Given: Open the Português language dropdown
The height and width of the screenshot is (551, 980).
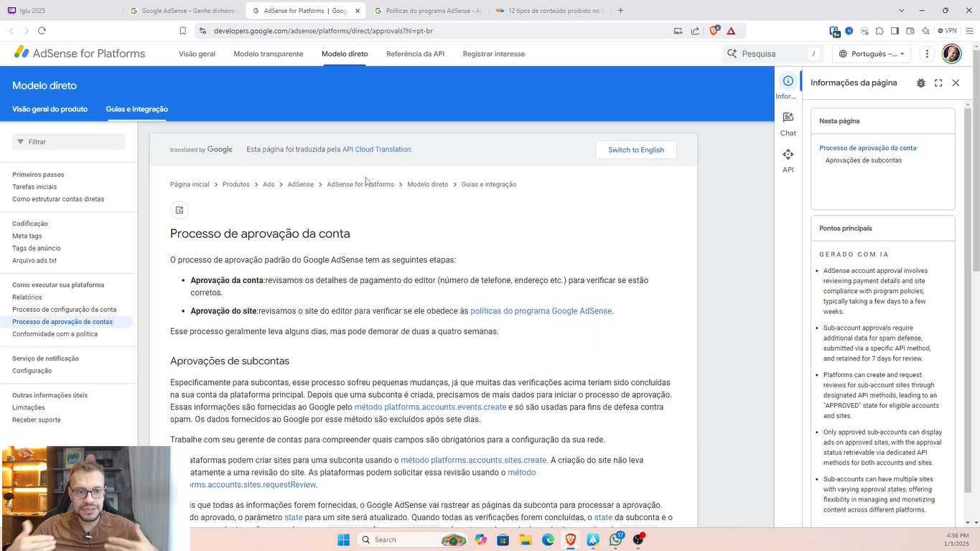Looking at the screenshot, I should [x=872, y=54].
